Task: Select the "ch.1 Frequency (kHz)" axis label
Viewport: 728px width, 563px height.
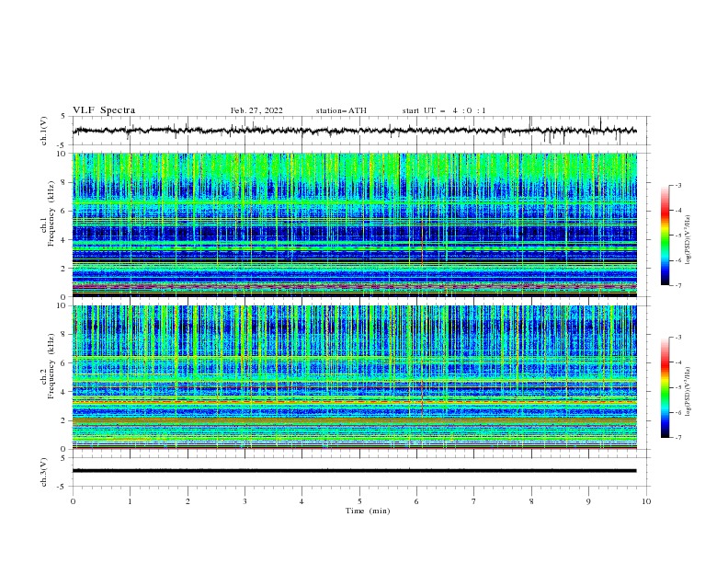Action: click(x=48, y=213)
